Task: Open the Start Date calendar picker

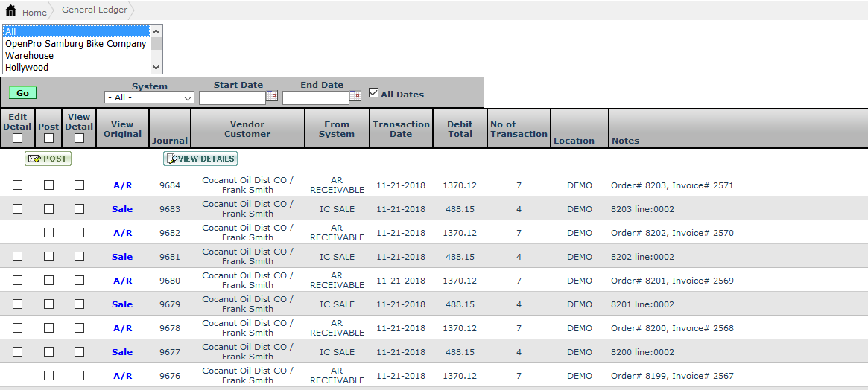Action: (272, 96)
